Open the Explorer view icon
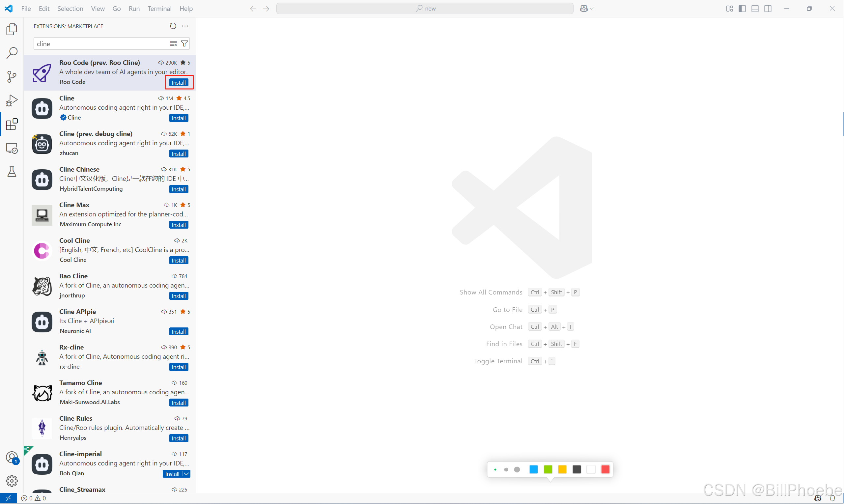844x504 pixels. pos(12,29)
